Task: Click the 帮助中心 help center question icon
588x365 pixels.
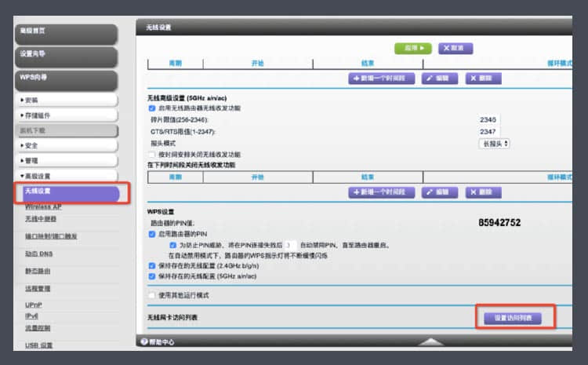Action: tap(144, 341)
